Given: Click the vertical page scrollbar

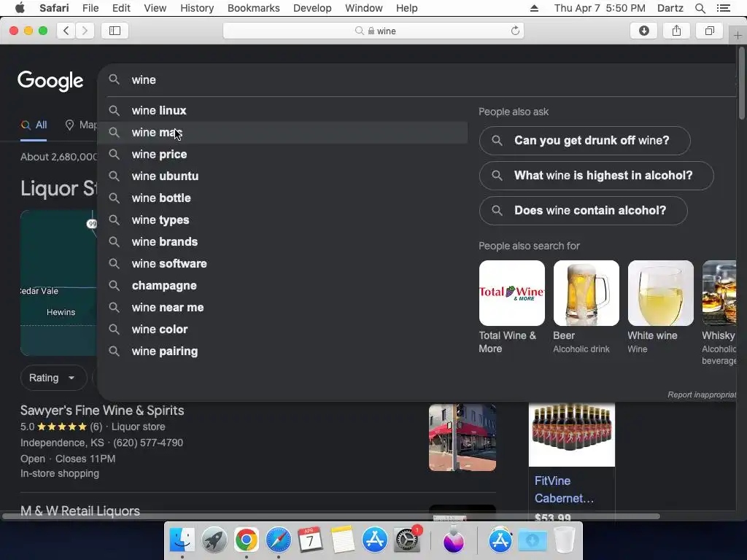Looking at the screenshot, I should [x=742, y=83].
